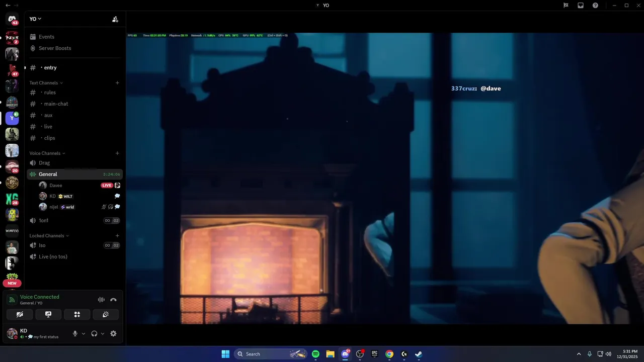Image resolution: width=644 pixels, height=362 pixels.
Task: Open the Voice Connected signal icon
Action: (x=12, y=300)
